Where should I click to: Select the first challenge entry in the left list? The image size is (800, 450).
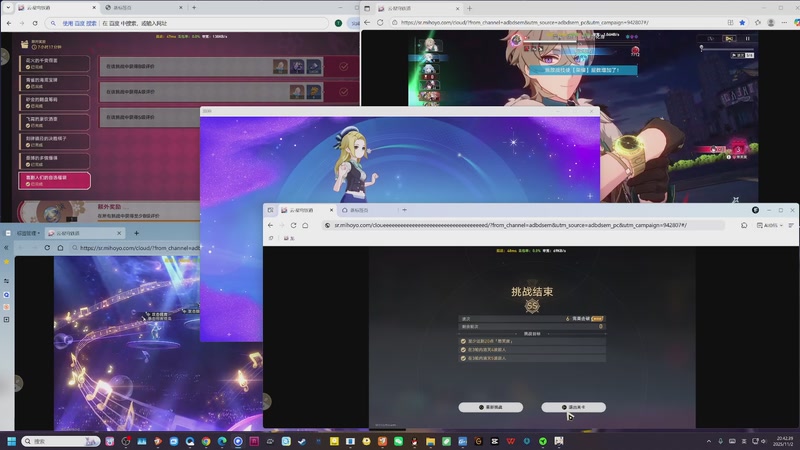click(55, 63)
